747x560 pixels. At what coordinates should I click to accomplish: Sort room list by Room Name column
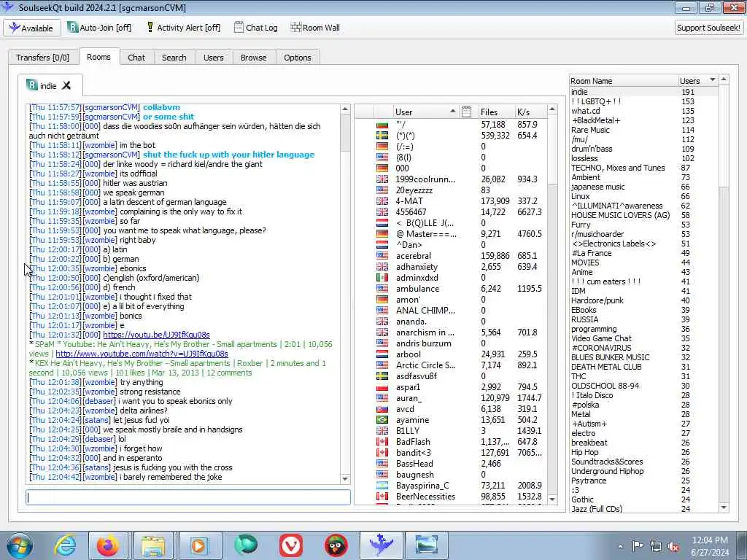(624, 80)
